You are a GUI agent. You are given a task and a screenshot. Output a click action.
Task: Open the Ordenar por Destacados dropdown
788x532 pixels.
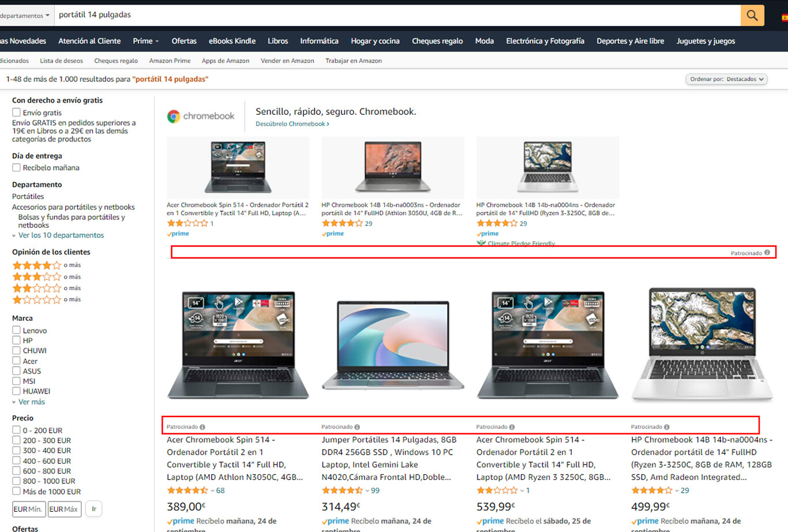coord(726,79)
